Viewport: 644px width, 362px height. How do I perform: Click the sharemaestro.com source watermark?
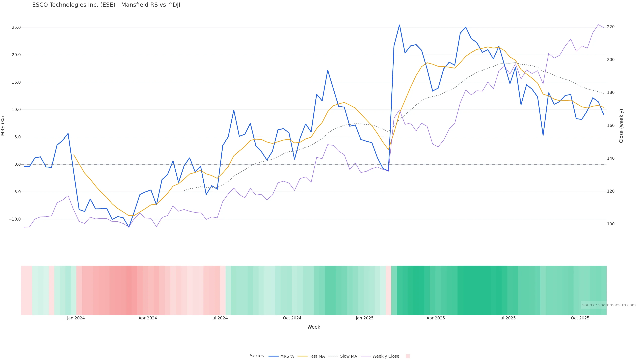pos(608,305)
